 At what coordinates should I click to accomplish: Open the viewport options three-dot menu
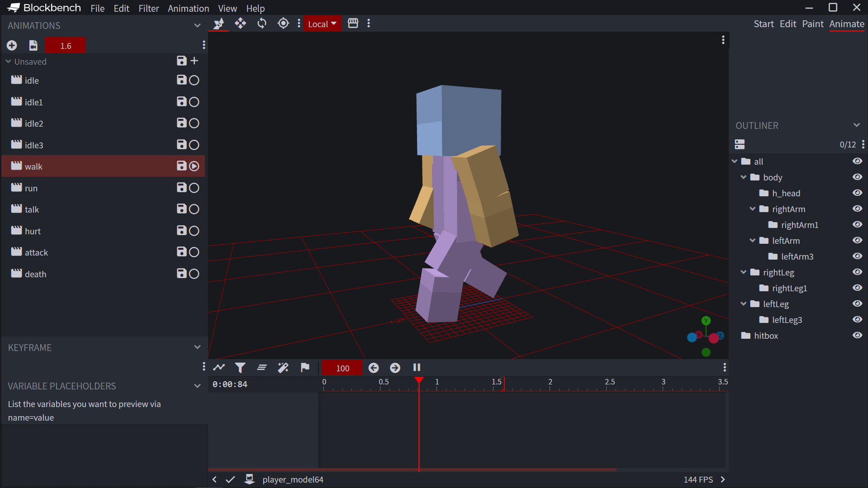(723, 40)
